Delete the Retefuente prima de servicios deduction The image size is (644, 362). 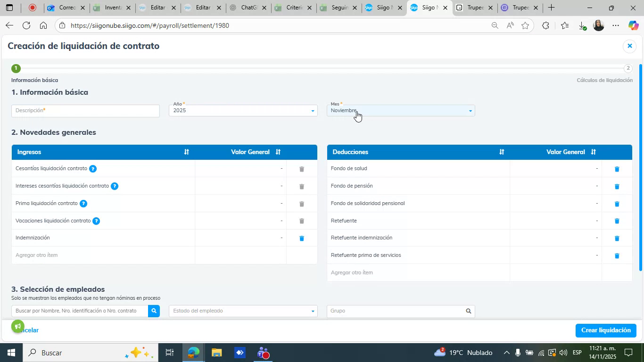[617, 255]
